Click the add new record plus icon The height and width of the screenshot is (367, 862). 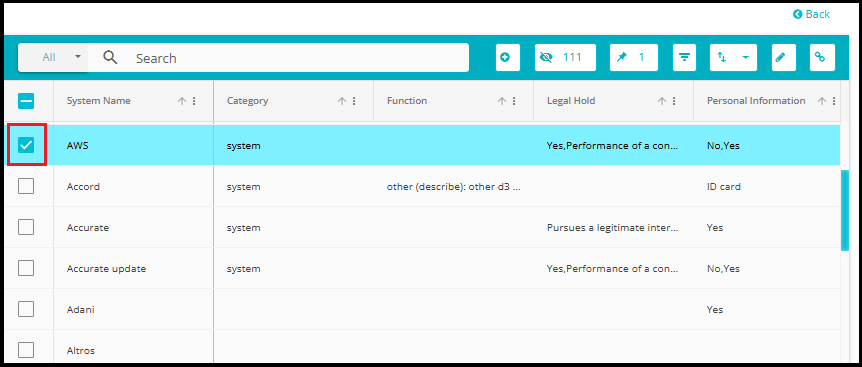507,58
